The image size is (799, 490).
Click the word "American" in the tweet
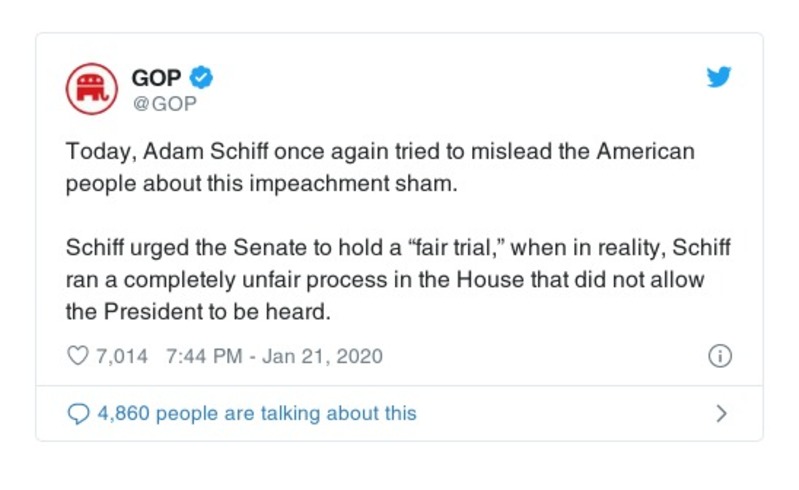[x=646, y=152]
